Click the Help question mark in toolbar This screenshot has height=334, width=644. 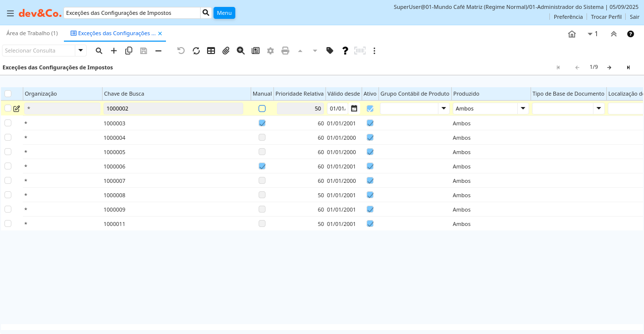tap(345, 51)
